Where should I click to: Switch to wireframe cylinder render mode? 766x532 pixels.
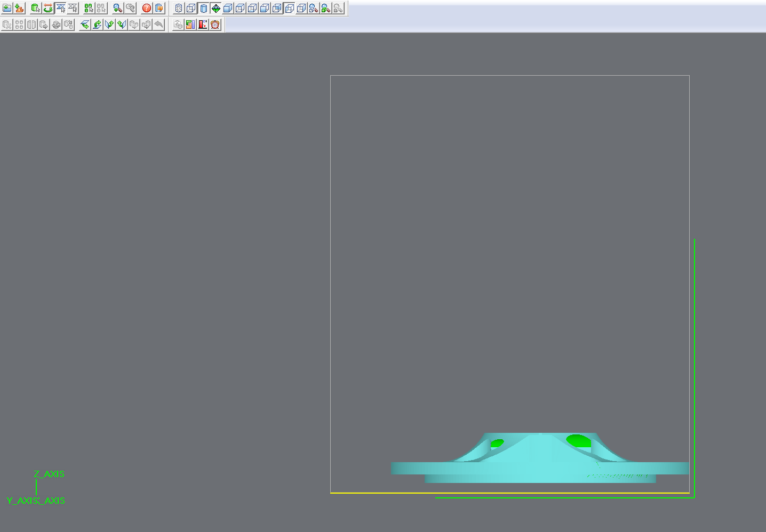[179, 8]
